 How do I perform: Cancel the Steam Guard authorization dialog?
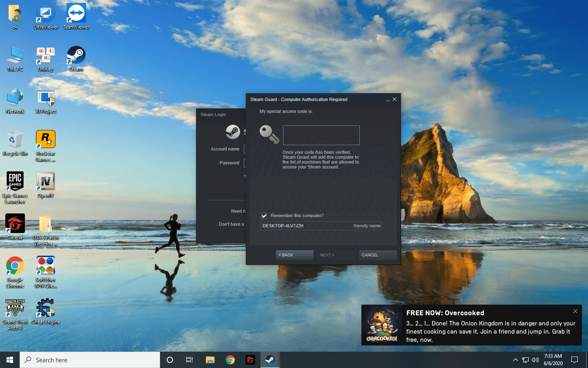point(378,255)
